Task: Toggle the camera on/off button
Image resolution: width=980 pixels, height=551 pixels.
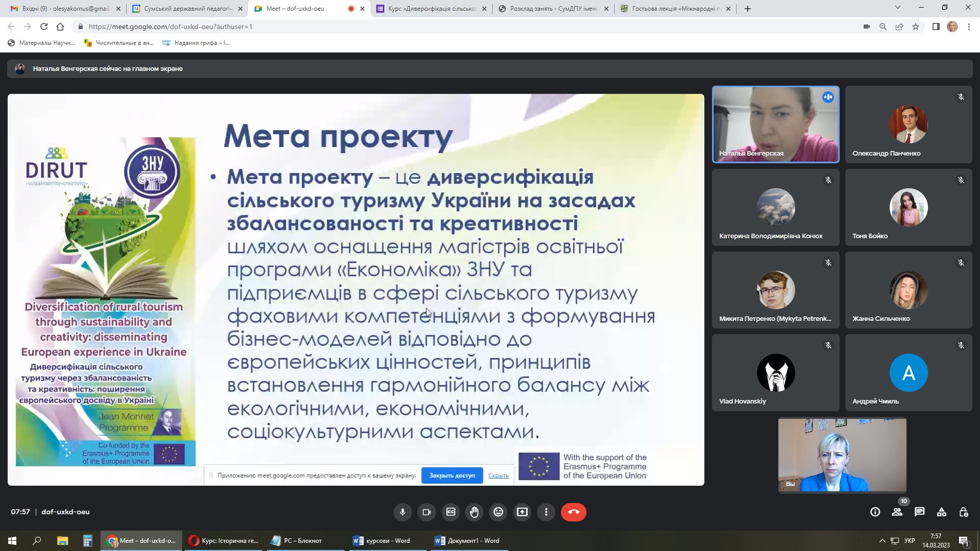Action: tap(427, 512)
